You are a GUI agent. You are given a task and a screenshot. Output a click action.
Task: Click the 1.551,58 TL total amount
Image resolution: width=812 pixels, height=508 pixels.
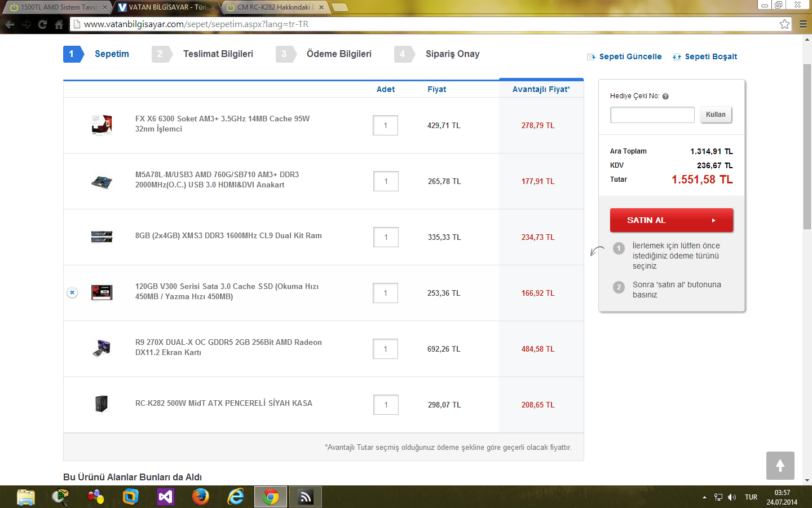pos(702,179)
